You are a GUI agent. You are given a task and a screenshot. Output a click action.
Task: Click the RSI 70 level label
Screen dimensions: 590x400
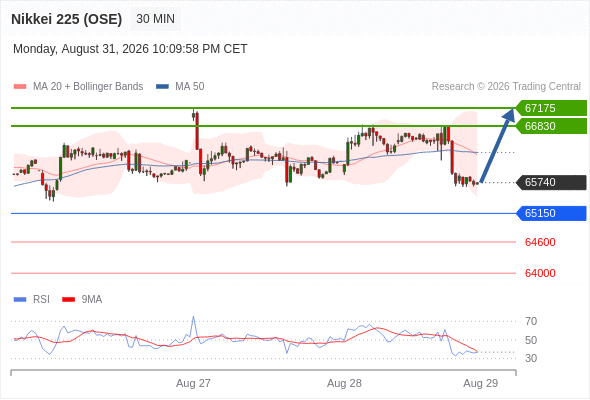pos(531,321)
